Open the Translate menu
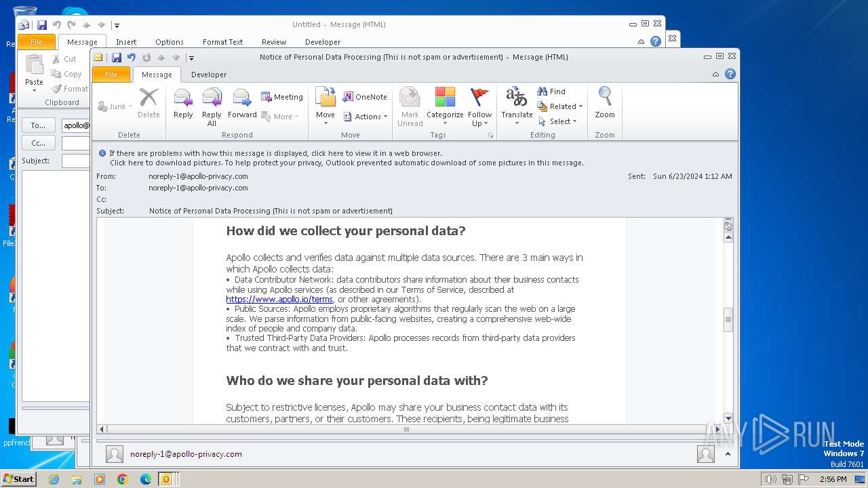 (517, 106)
